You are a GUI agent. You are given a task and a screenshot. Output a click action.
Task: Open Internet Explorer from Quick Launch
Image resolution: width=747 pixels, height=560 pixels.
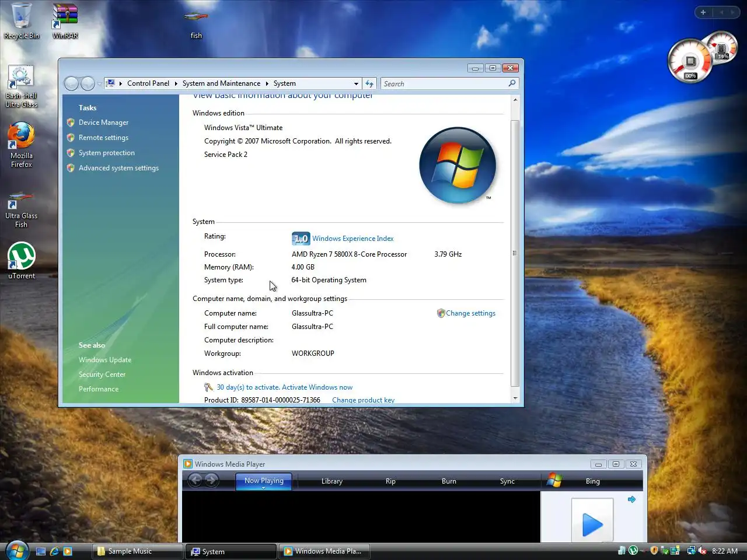(54, 551)
